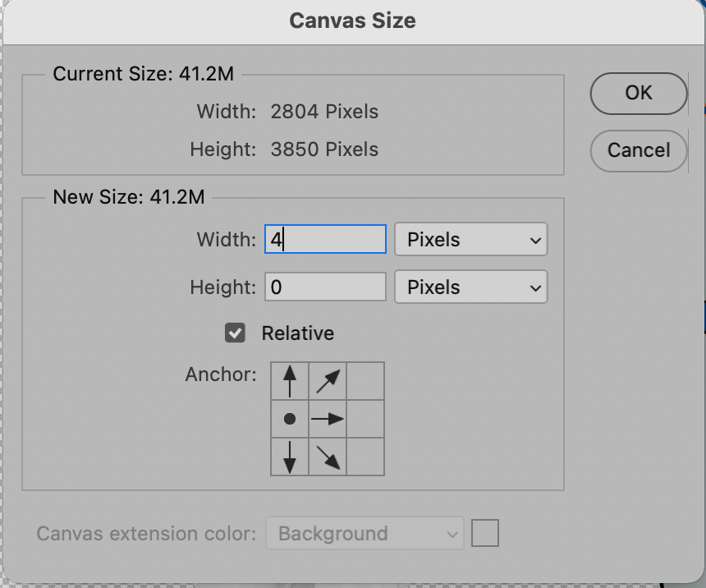Click the canvas extension color swatch
706x588 pixels.
(484, 533)
